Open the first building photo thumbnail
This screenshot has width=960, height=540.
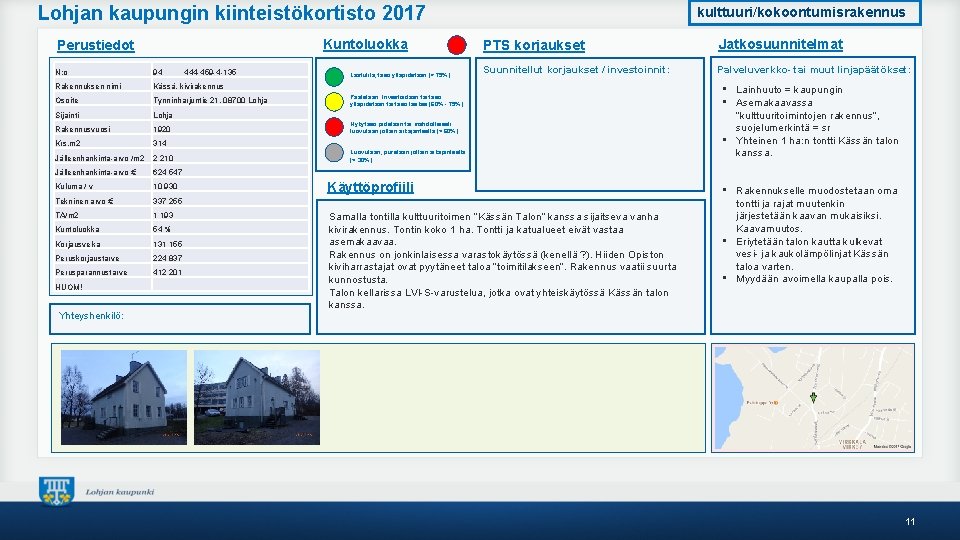tap(124, 397)
